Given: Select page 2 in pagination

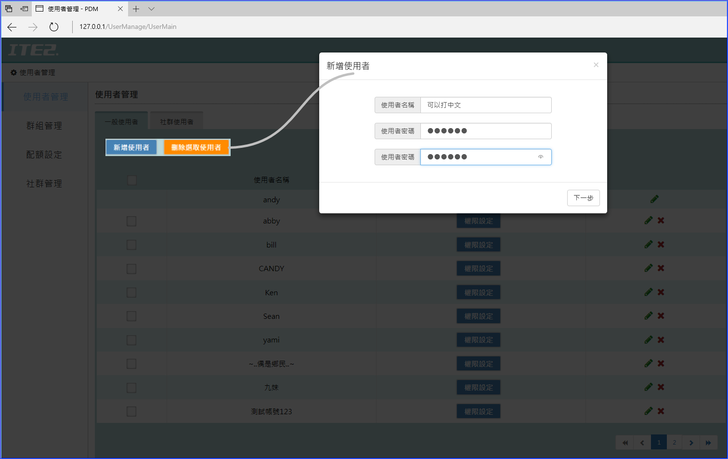Looking at the screenshot, I should 675,443.
